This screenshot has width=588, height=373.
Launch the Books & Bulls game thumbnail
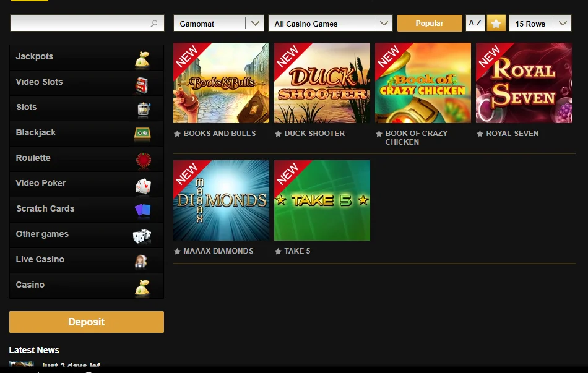click(221, 83)
